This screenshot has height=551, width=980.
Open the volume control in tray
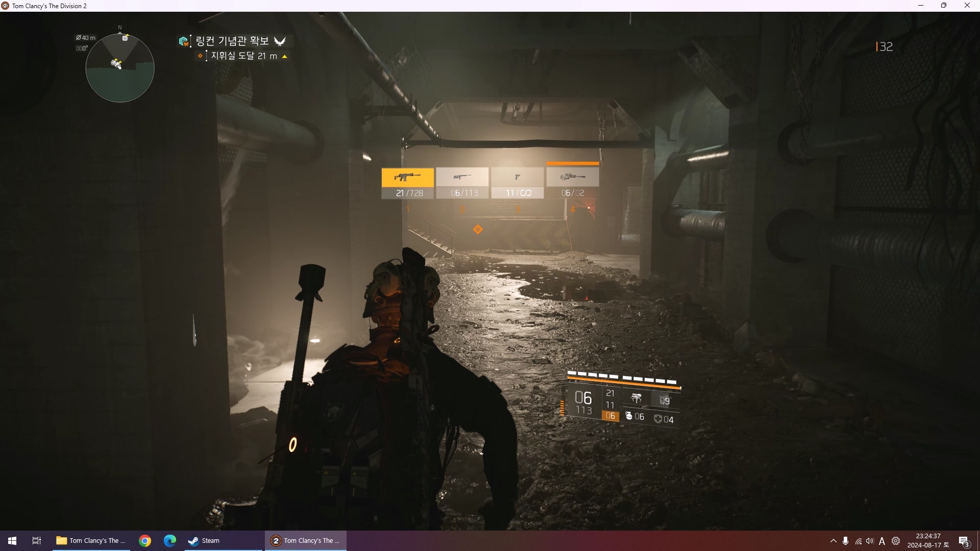pyautogui.click(x=870, y=541)
